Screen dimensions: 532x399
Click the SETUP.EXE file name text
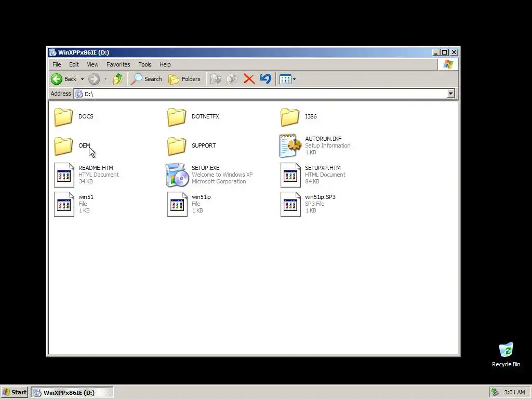[206, 168]
